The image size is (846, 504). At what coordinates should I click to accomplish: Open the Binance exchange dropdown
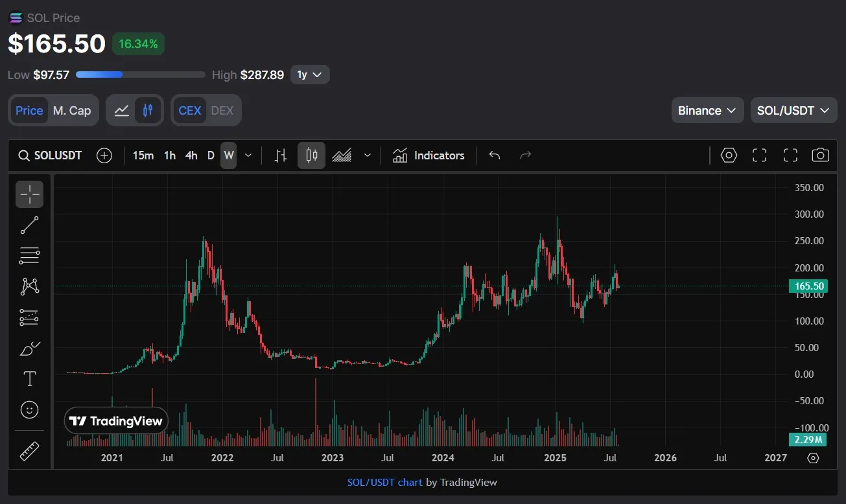point(707,111)
